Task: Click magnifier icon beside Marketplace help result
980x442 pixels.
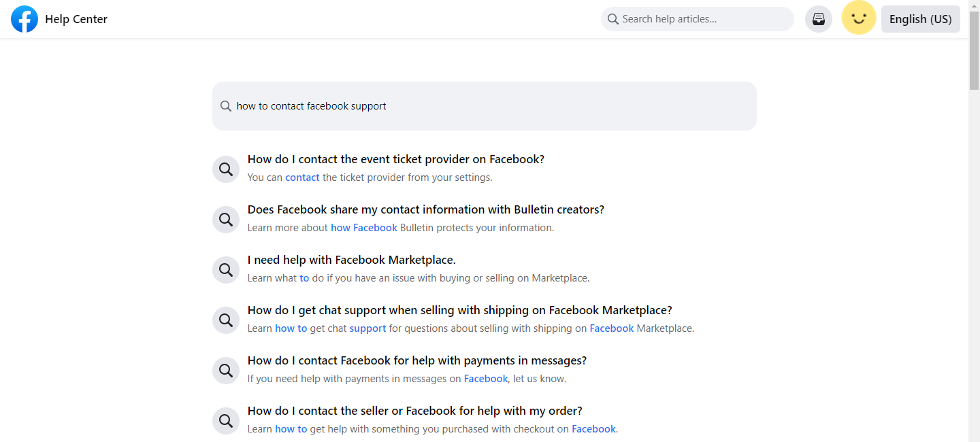Action: [x=226, y=270]
